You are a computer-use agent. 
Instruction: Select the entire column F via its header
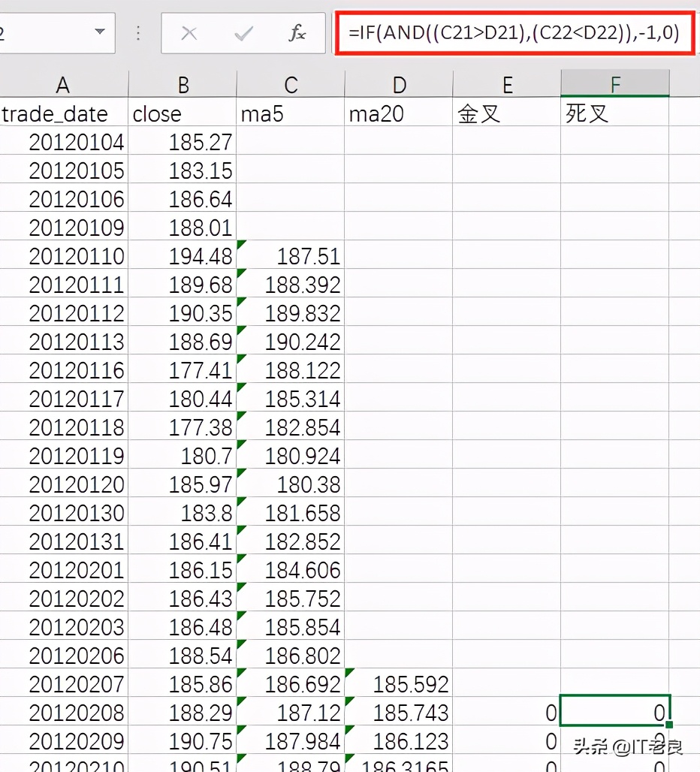614,84
